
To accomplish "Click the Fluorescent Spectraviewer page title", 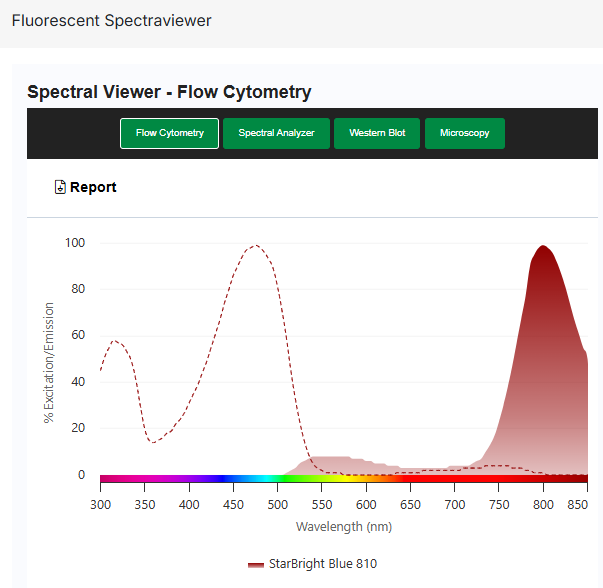I will pos(111,20).
